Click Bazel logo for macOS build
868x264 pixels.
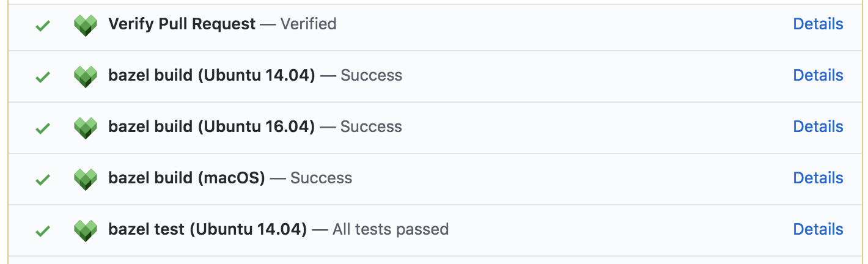point(86,179)
